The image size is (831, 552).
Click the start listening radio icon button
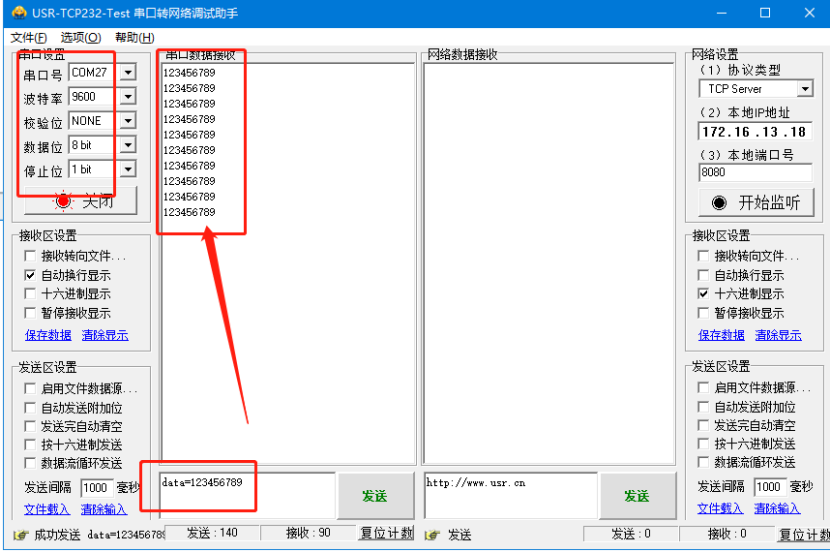click(719, 203)
